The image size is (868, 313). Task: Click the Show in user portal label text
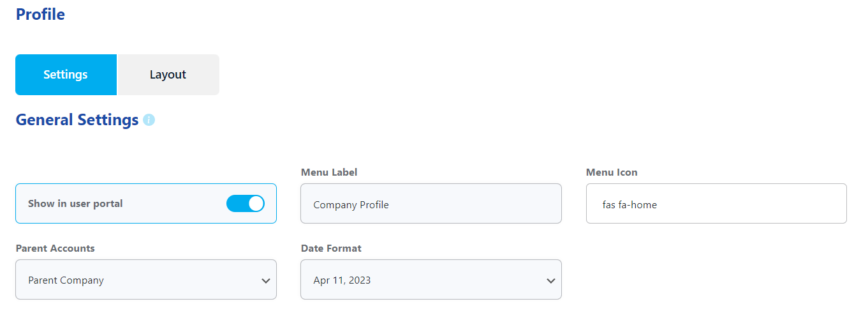click(x=75, y=204)
